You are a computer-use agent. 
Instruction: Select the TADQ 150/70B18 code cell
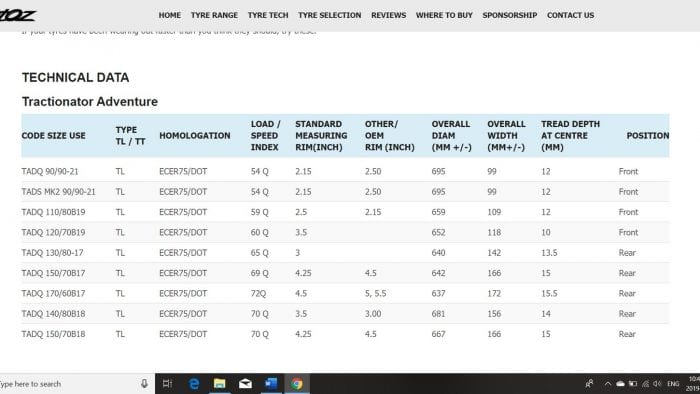tap(53, 334)
